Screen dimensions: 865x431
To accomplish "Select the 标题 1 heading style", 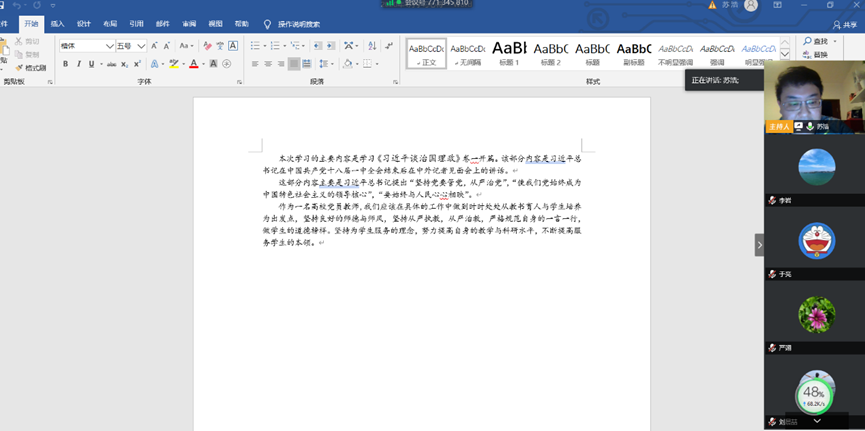I will tap(509, 52).
